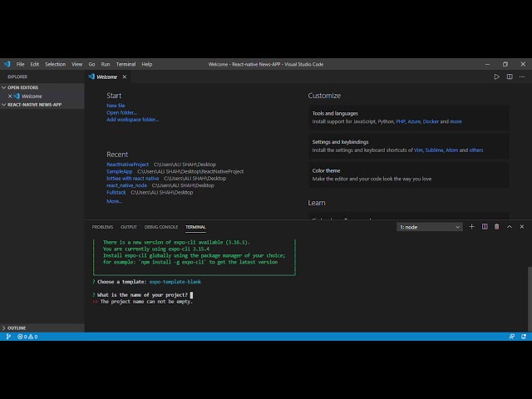Open the Edit menu
This screenshot has height=399, width=532.
[35, 64]
